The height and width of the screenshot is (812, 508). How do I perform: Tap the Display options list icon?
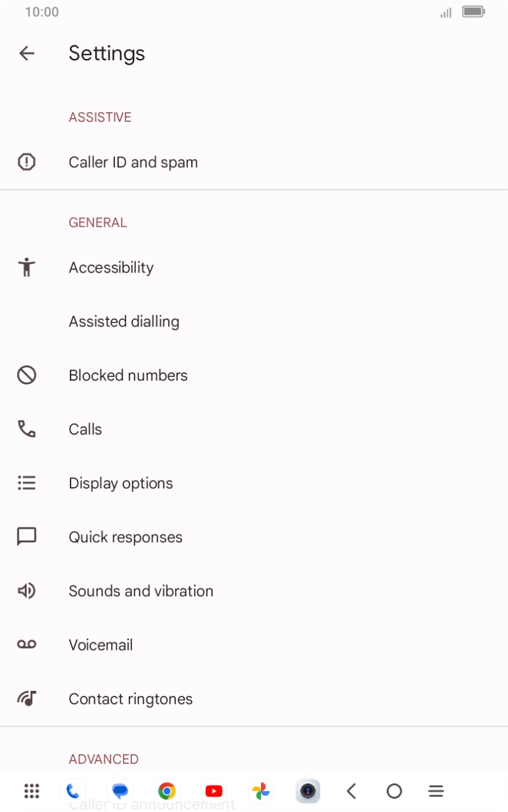point(26,483)
